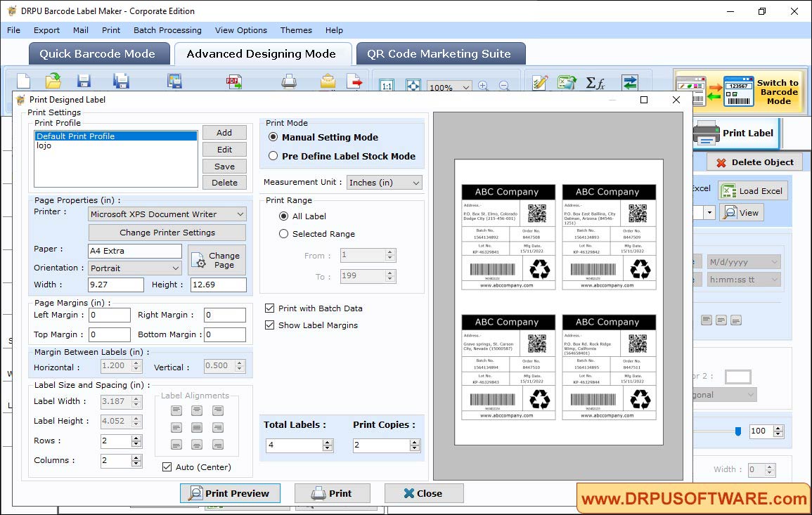Toggle Show Label Margins checkbox
812x515 pixels.
tap(269, 325)
